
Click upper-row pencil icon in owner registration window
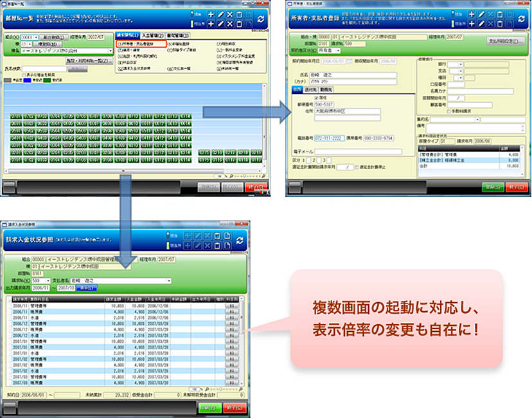point(481,14)
